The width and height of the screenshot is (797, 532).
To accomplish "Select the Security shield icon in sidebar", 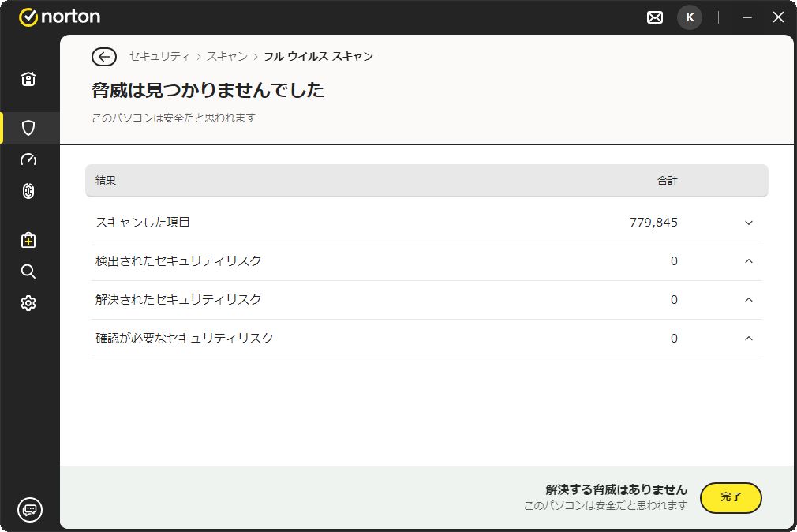I will coord(28,128).
